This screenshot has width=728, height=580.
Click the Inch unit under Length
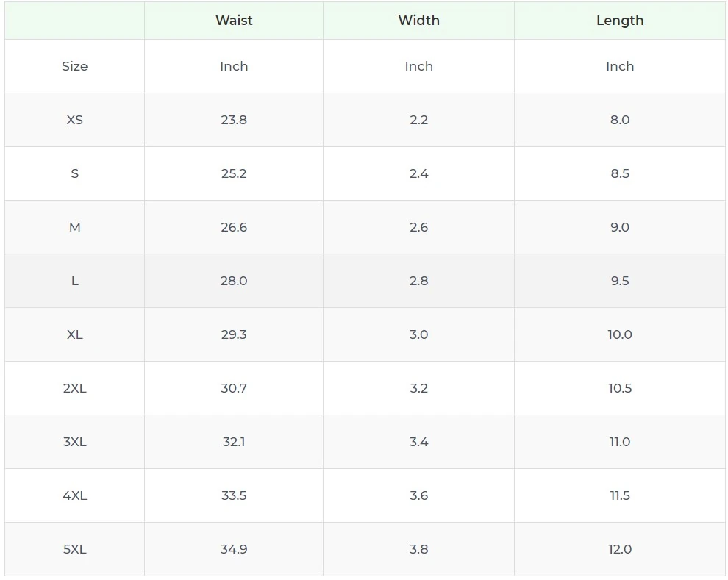[x=619, y=66]
